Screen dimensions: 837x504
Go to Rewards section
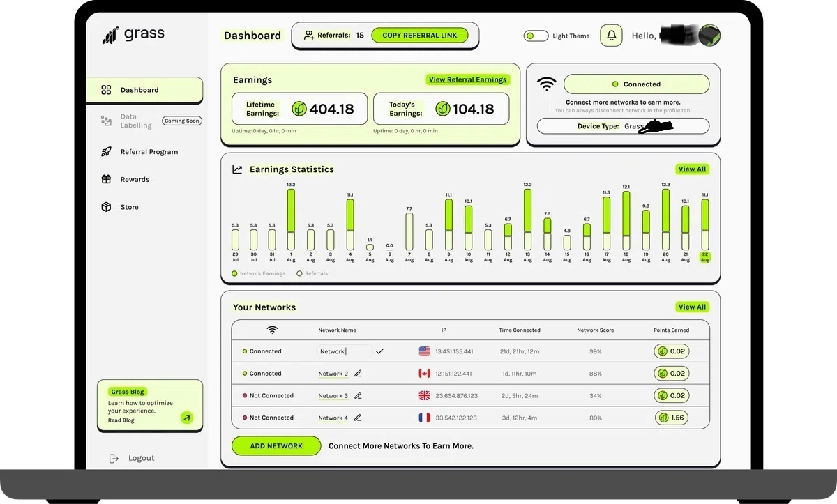click(x=135, y=180)
